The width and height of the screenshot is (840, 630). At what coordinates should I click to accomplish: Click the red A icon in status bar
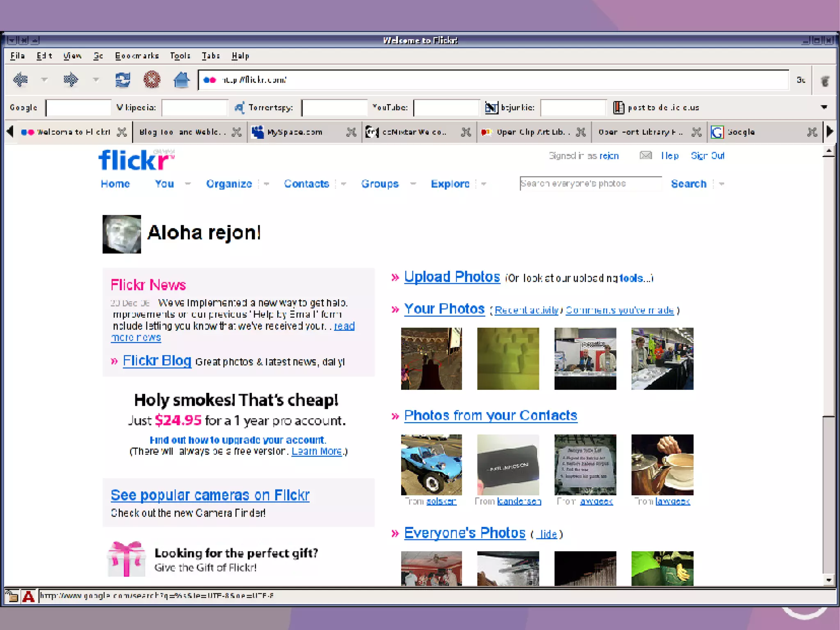[28, 596]
